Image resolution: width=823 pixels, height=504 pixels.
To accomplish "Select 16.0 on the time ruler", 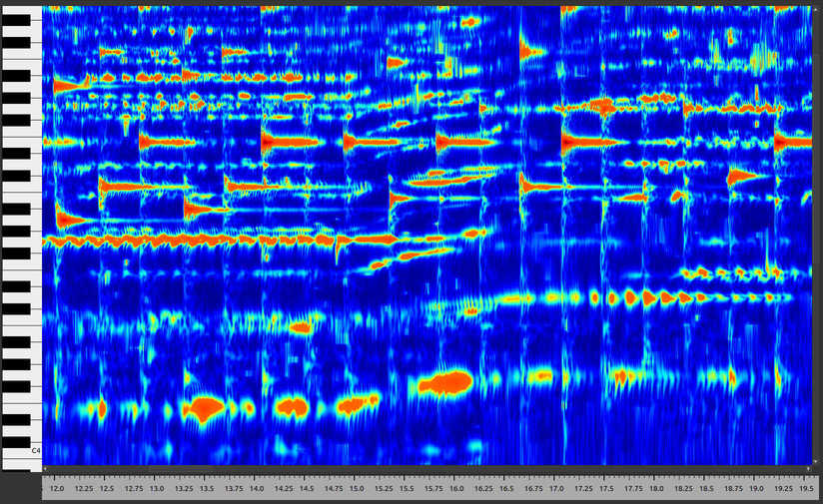I will click(x=456, y=490).
